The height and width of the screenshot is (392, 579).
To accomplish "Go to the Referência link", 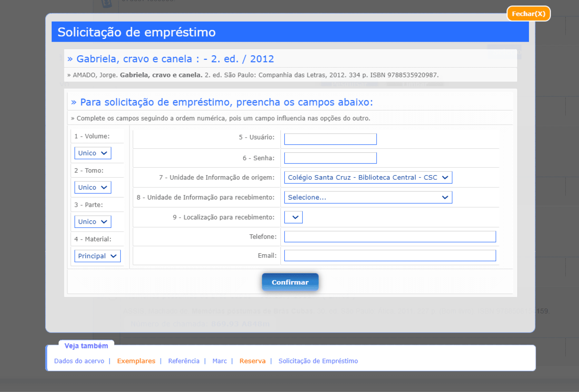I will [184, 361].
